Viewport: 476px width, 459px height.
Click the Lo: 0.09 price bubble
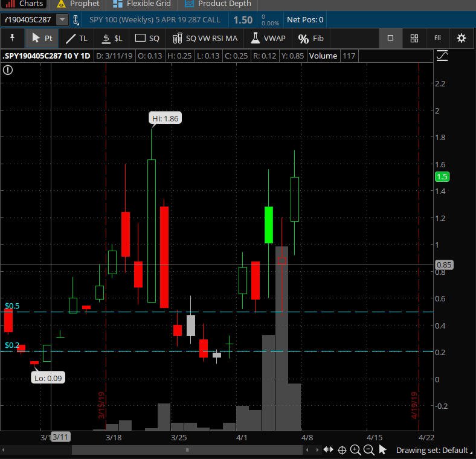(x=48, y=378)
